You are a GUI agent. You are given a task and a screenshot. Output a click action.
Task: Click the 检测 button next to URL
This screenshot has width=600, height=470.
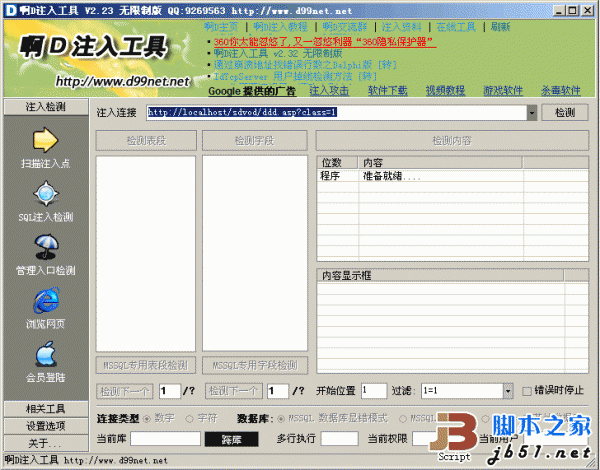point(565,113)
